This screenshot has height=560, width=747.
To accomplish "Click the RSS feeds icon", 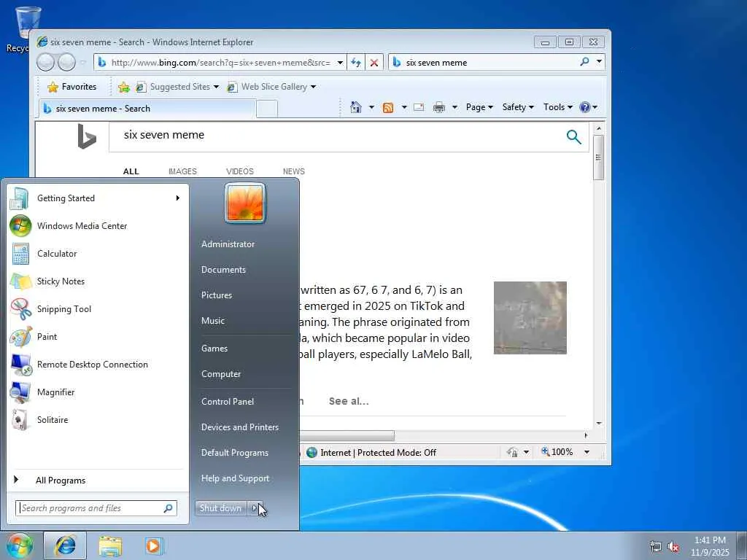I will [388, 108].
